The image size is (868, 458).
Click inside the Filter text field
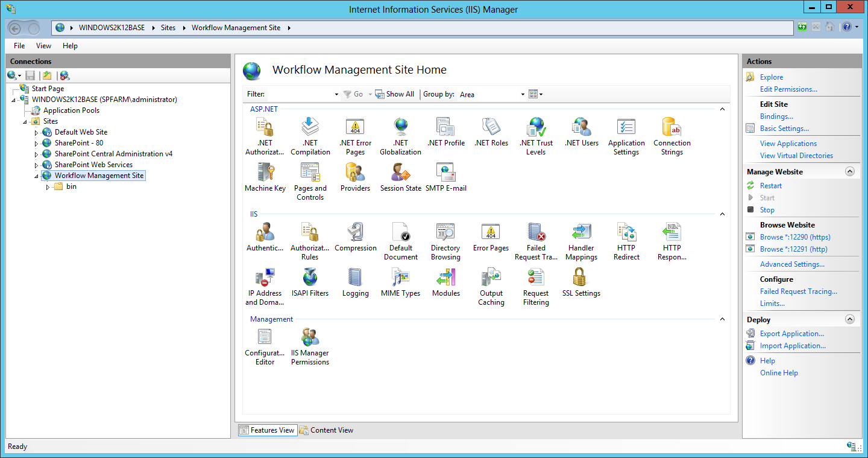coord(303,94)
